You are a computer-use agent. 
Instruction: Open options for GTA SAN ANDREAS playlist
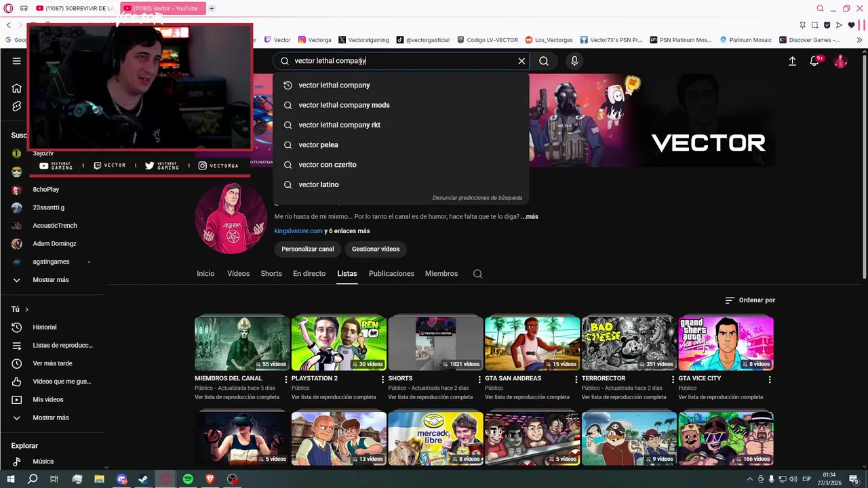(x=576, y=379)
